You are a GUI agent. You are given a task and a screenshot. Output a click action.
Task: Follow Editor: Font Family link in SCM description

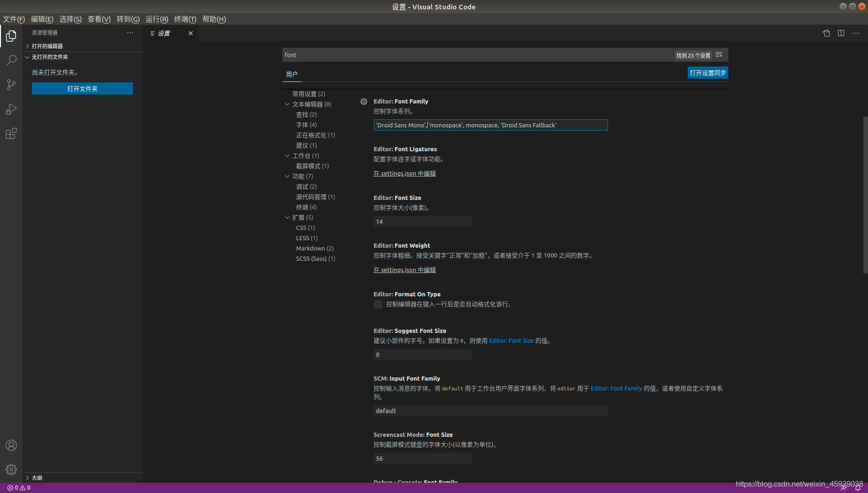click(616, 389)
